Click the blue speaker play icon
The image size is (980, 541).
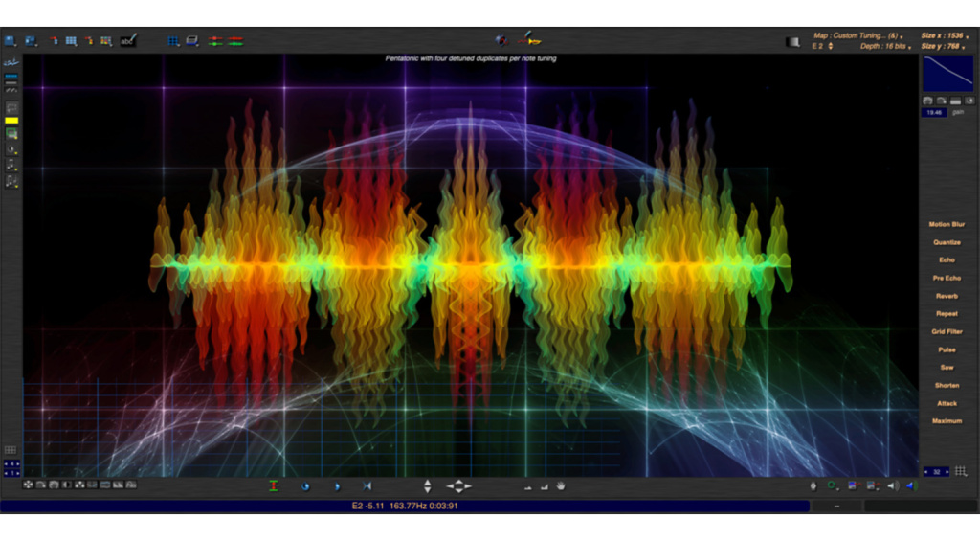coord(911,486)
